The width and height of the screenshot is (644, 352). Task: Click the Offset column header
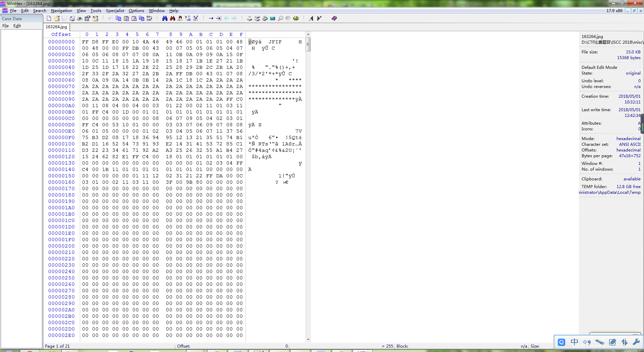pyautogui.click(x=61, y=35)
